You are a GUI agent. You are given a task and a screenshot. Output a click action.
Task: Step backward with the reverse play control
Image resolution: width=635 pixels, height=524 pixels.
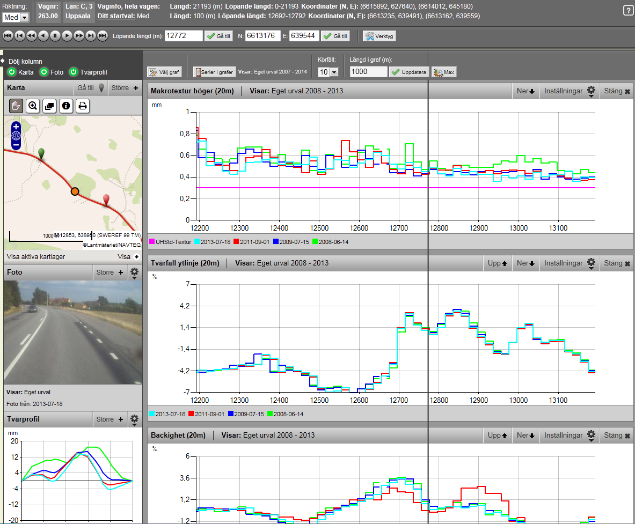coord(43,36)
